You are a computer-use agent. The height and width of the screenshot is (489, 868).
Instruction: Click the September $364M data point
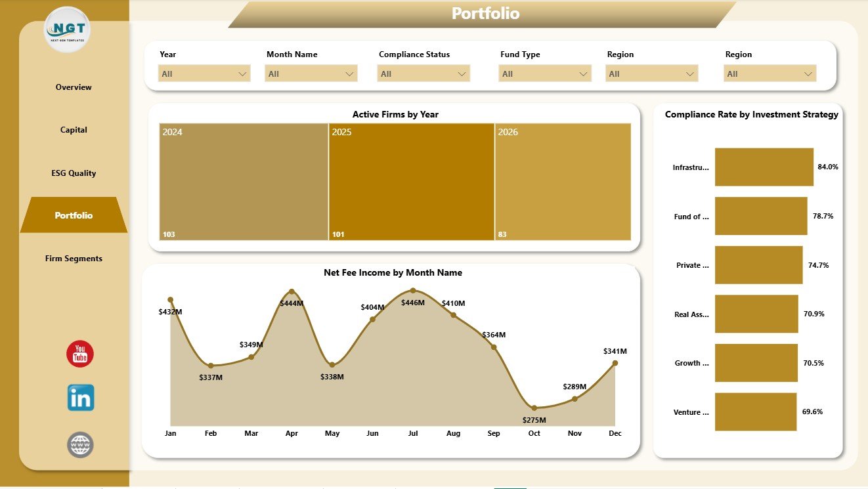[494, 347]
